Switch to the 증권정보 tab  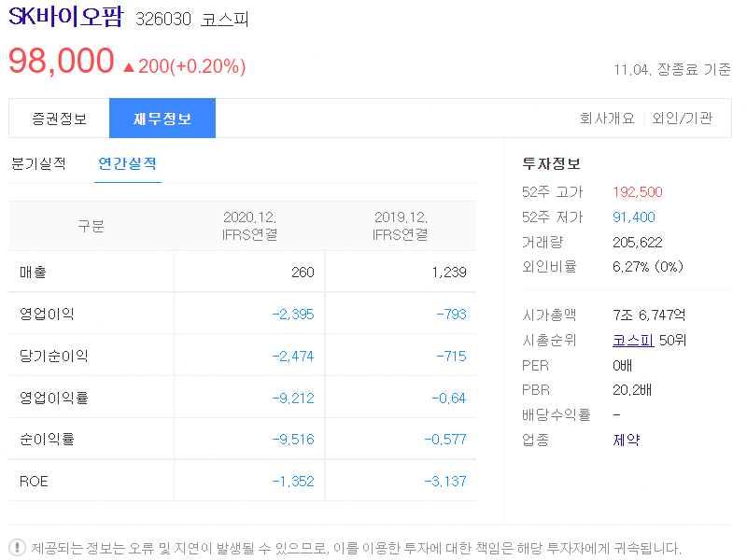(59, 119)
